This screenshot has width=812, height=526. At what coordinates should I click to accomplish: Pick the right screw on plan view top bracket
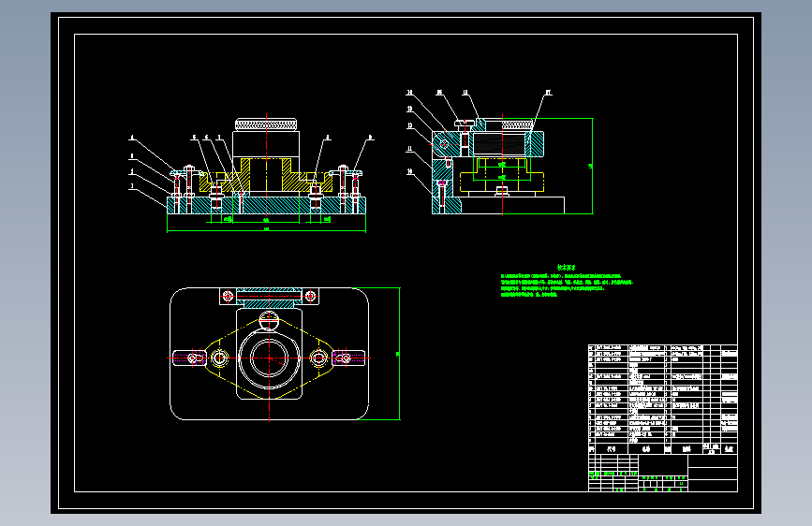click(310, 296)
